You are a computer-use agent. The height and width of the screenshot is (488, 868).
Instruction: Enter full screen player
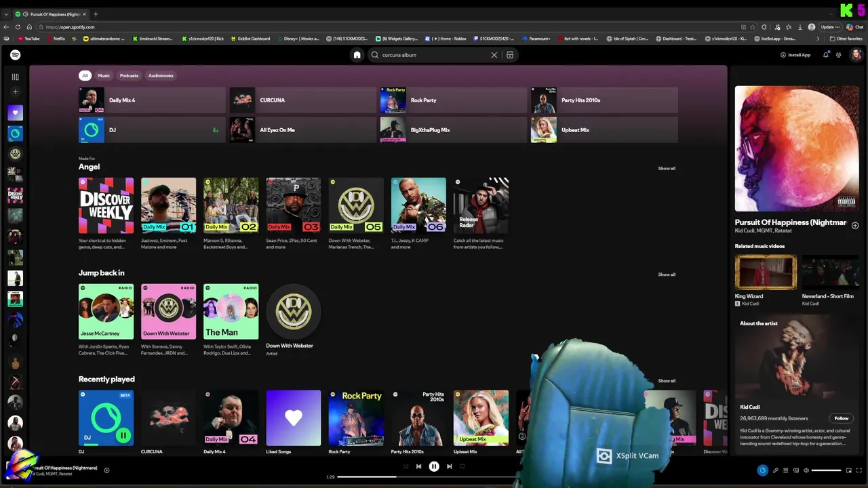[x=859, y=470]
